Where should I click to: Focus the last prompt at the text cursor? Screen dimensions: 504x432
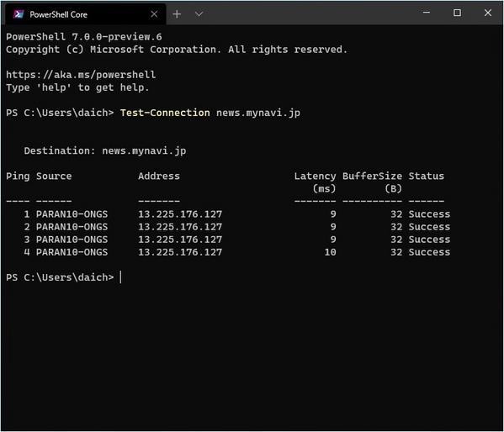[121, 277]
